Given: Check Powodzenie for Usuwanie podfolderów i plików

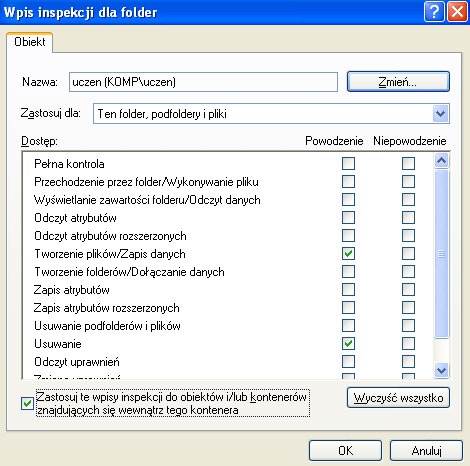Looking at the screenshot, I should (x=348, y=326).
